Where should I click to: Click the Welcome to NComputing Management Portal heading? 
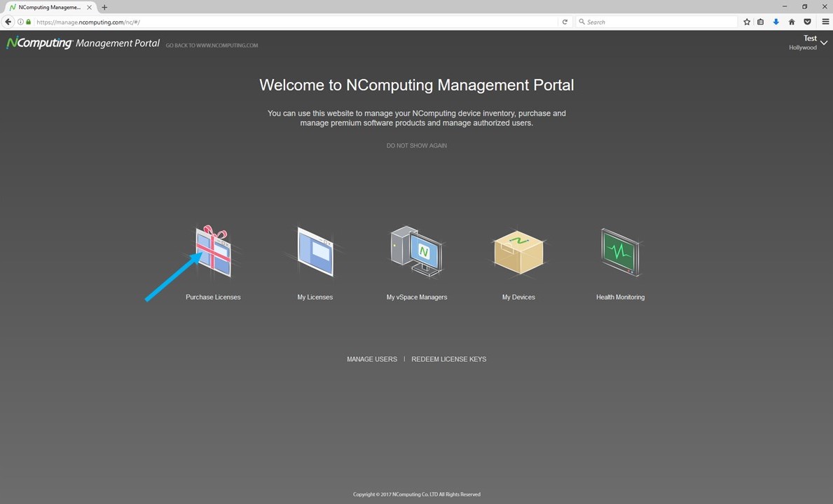click(x=416, y=85)
